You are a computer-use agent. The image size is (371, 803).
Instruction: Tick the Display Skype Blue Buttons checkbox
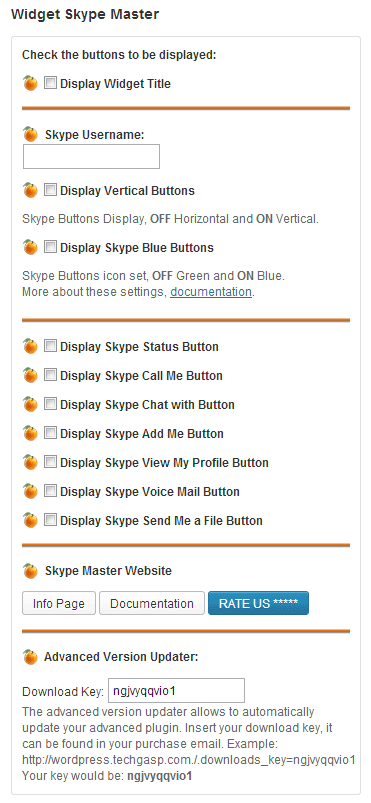50,247
